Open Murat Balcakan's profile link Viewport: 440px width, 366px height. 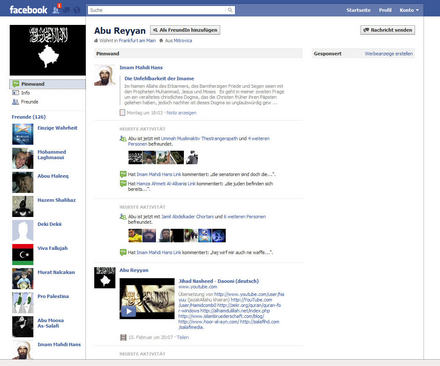(x=56, y=272)
